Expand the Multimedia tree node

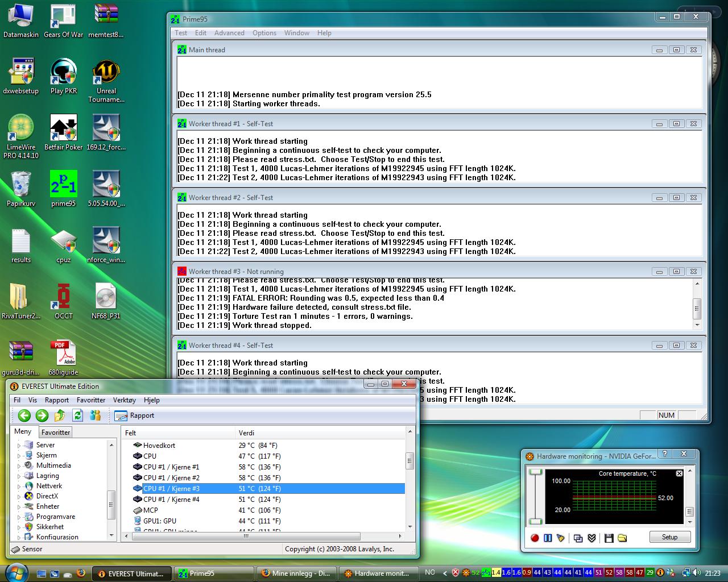click(x=19, y=466)
